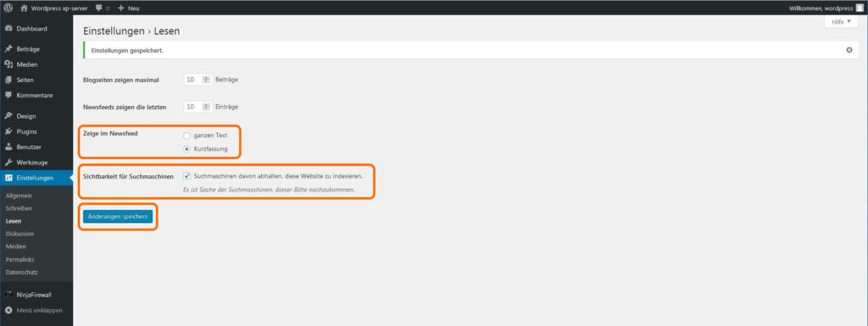Collapse sidebar via Menü einklappen text
The image size is (868, 326).
(39, 310)
